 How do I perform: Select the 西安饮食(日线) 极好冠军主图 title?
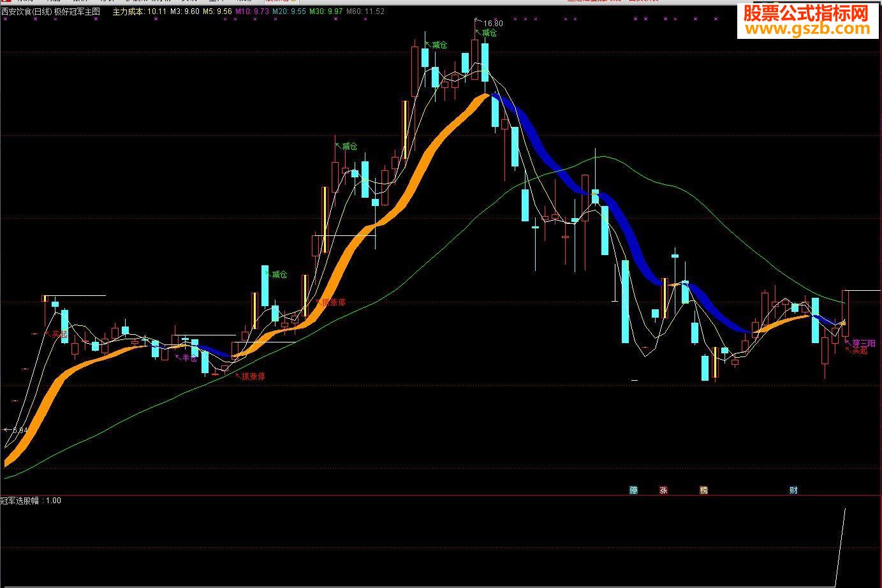click(x=50, y=12)
